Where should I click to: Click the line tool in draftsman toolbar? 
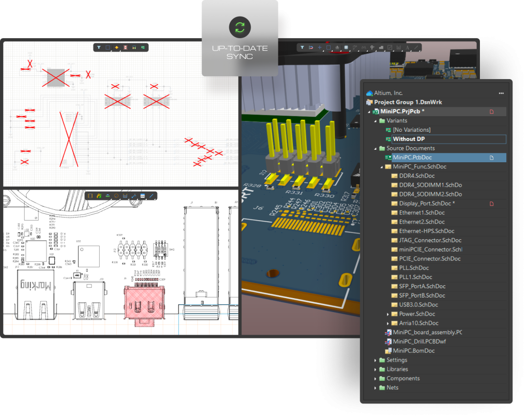pyautogui.click(x=151, y=196)
